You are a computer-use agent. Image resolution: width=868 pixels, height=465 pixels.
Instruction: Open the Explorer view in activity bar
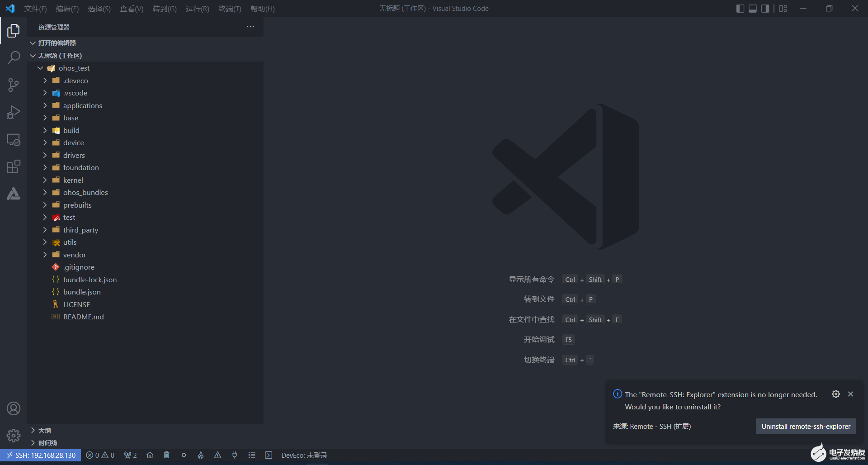pyautogui.click(x=14, y=31)
